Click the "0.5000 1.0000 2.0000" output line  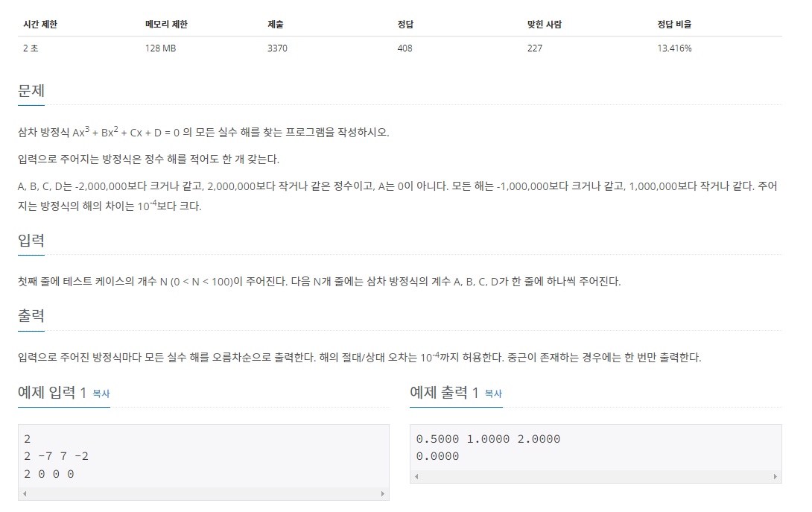[488, 439]
